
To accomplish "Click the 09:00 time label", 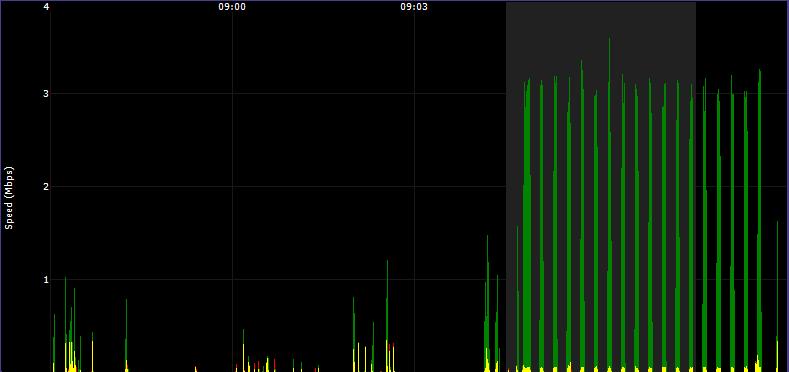I will 232,7.
